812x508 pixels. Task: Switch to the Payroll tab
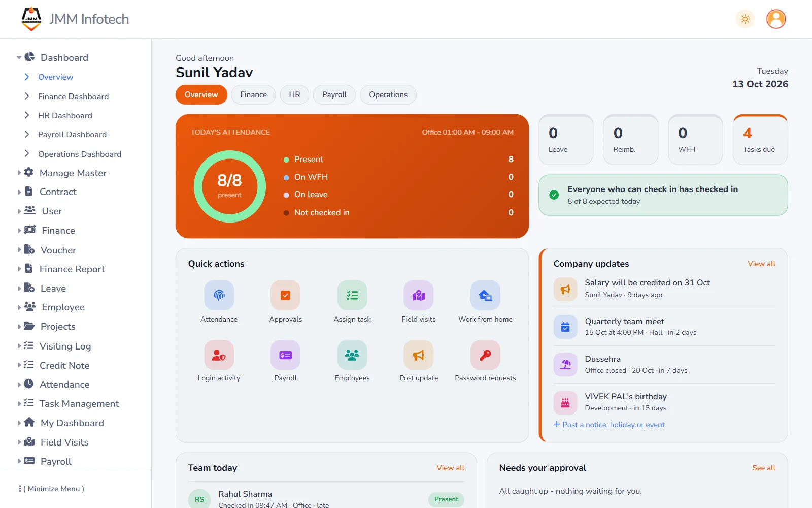coord(334,94)
